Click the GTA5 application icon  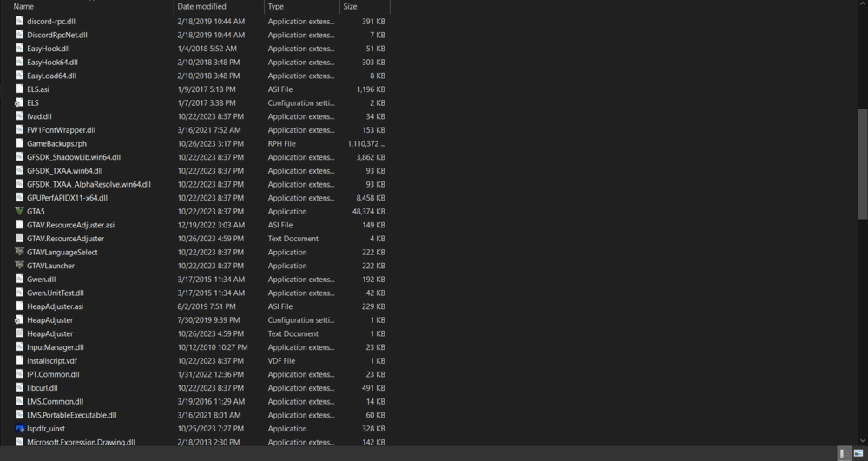coord(19,212)
